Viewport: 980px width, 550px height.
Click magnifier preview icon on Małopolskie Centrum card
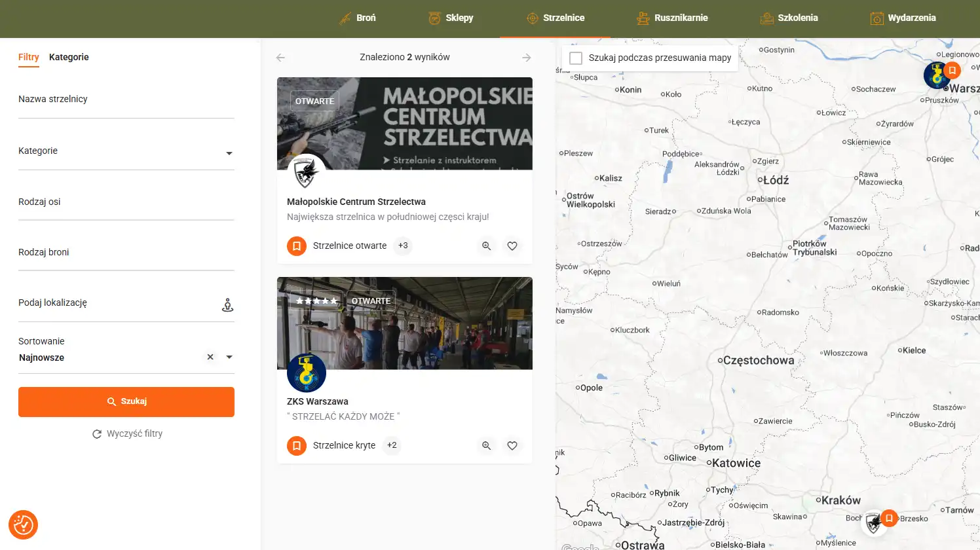(486, 246)
